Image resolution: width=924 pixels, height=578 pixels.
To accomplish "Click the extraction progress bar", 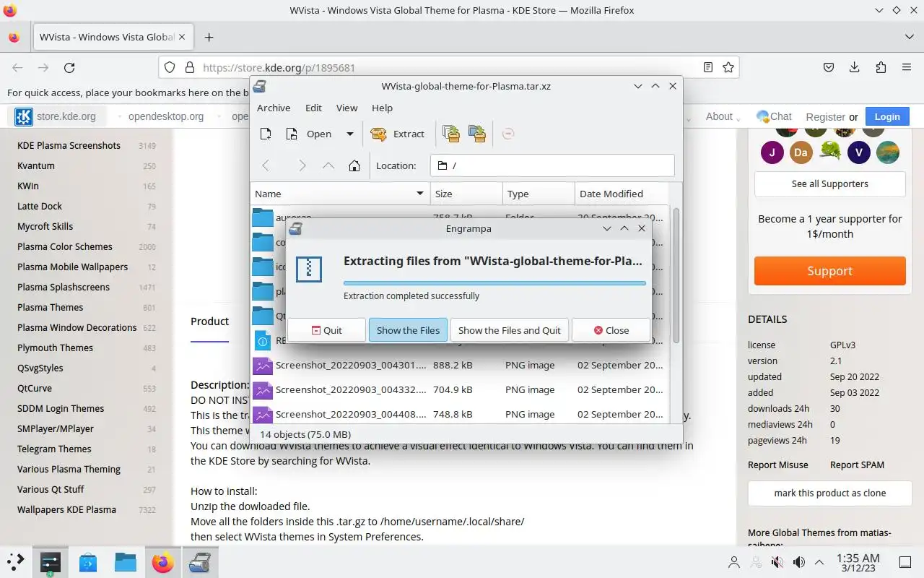I will click(x=494, y=283).
